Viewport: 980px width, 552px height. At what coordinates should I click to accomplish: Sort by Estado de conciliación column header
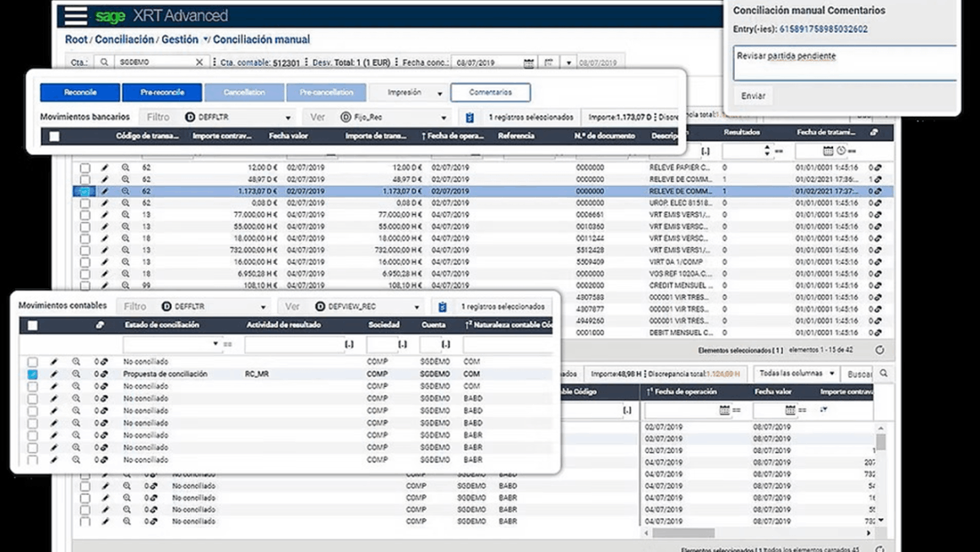[162, 325]
